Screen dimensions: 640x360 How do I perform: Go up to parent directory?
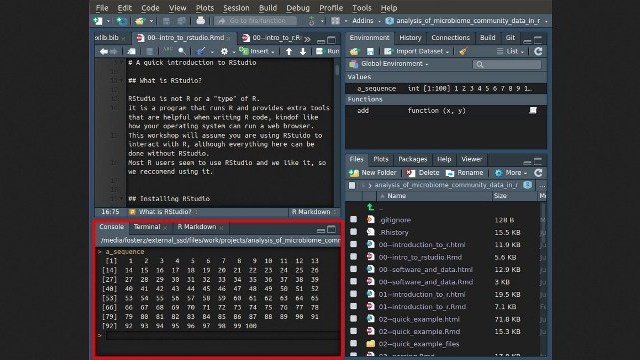tap(370, 207)
